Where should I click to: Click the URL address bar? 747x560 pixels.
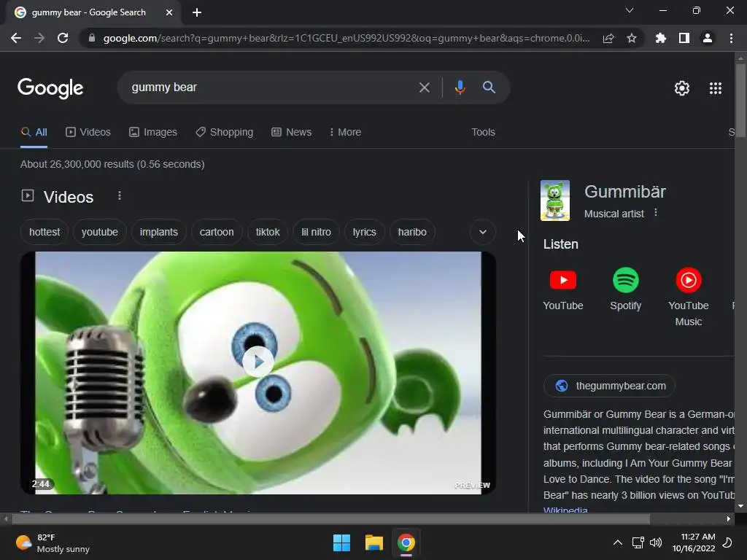(347, 38)
